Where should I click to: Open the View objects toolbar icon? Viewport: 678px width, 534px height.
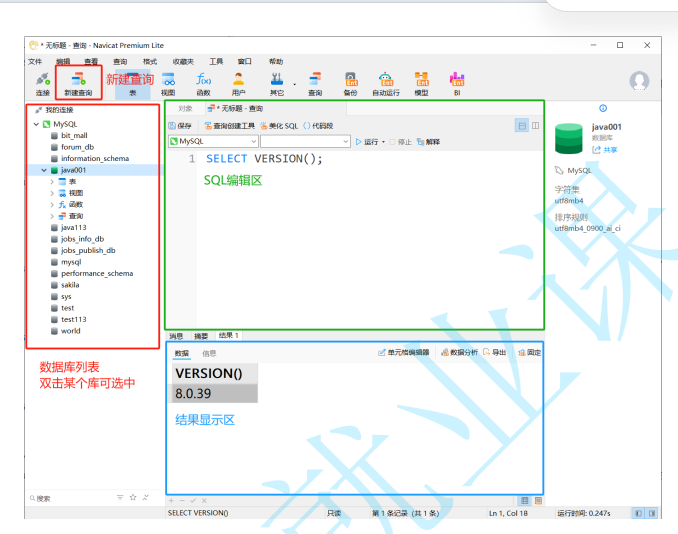point(168,83)
